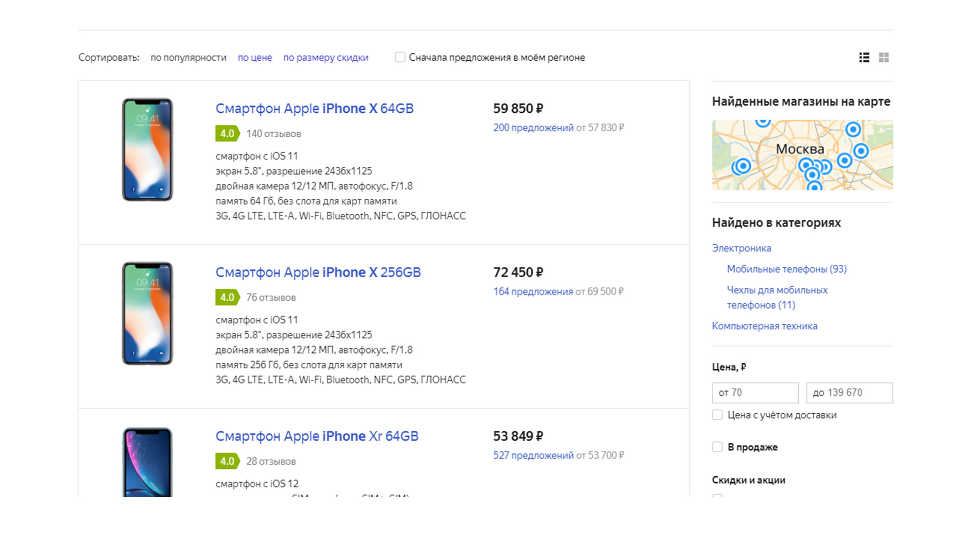Screen dimensions: 980x551
Task: Click the minimum price 'от 70' field
Action: click(755, 393)
